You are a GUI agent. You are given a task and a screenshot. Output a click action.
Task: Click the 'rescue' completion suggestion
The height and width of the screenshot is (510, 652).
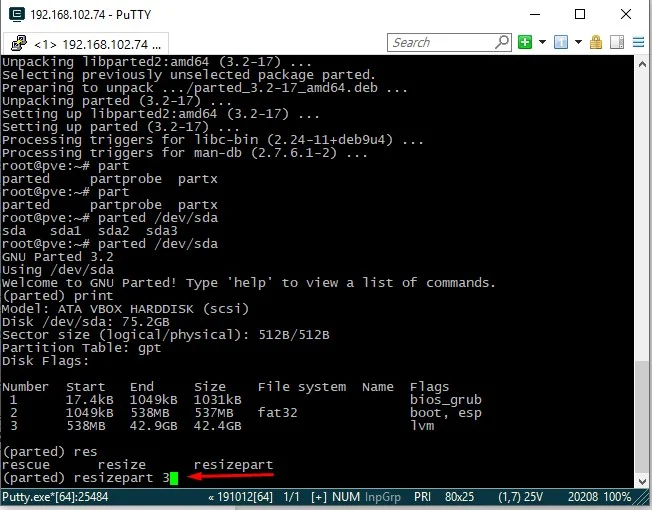tap(26, 465)
